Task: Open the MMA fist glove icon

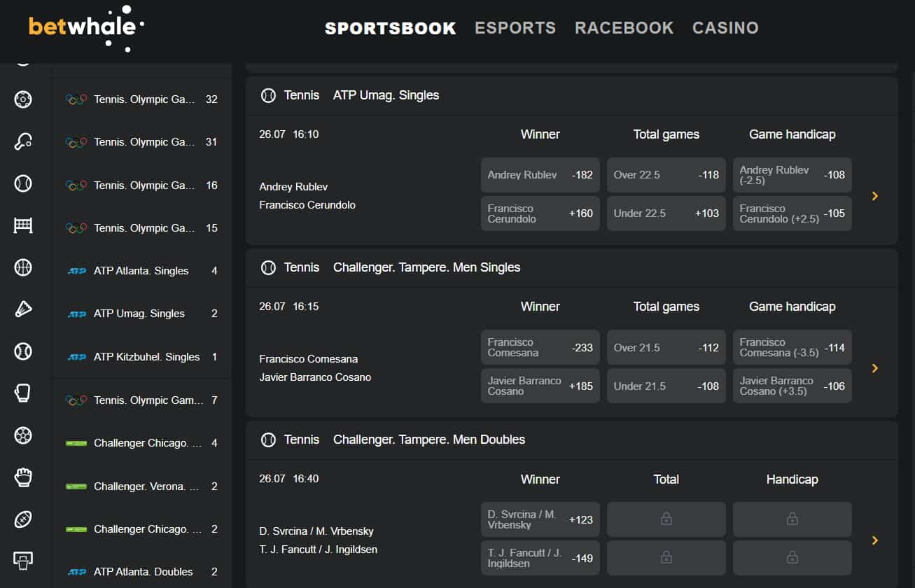Action: click(23, 477)
